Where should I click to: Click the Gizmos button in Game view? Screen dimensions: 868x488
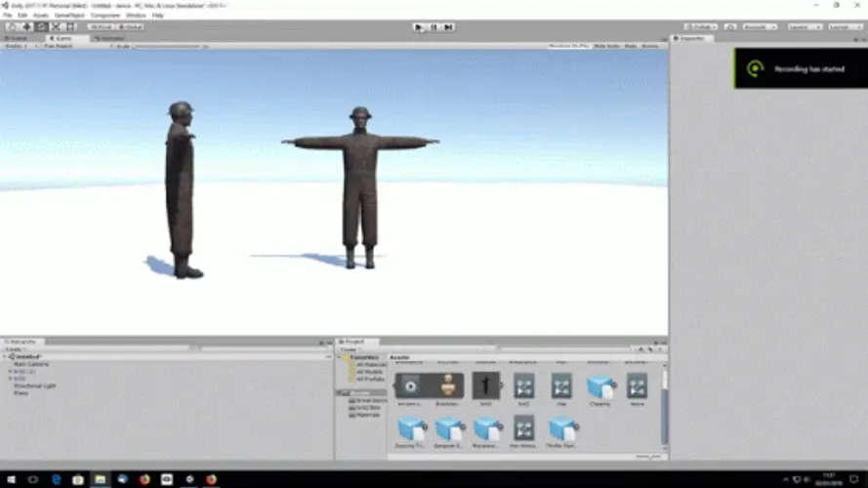(x=651, y=46)
